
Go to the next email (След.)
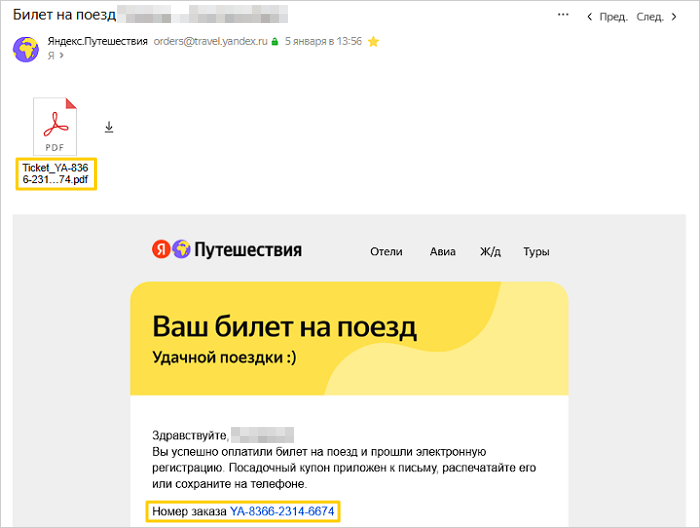click(x=657, y=17)
